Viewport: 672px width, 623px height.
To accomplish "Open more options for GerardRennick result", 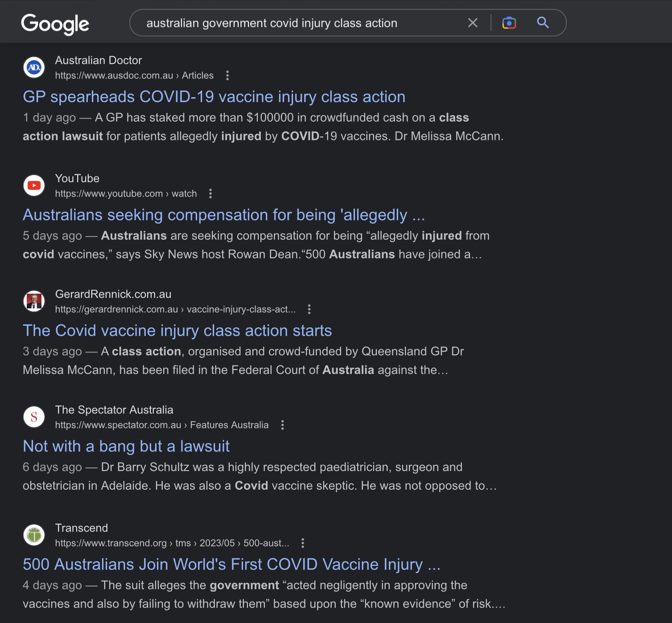I will tap(309, 309).
